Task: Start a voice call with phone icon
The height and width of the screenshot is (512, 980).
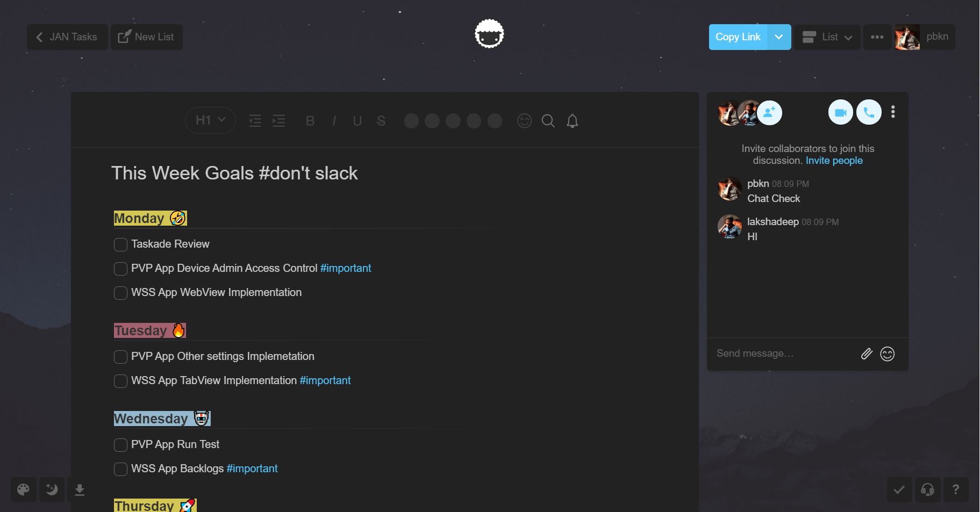Action: 869,113
